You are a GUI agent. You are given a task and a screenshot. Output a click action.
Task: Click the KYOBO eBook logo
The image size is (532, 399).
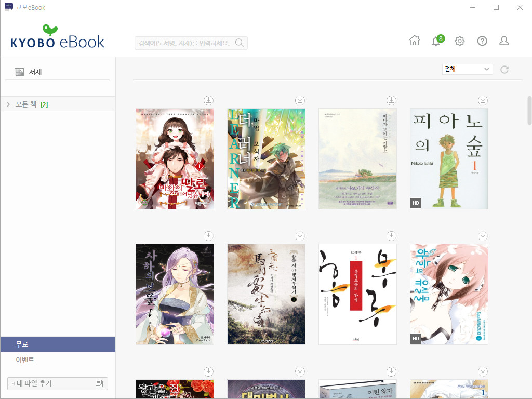[x=57, y=37]
